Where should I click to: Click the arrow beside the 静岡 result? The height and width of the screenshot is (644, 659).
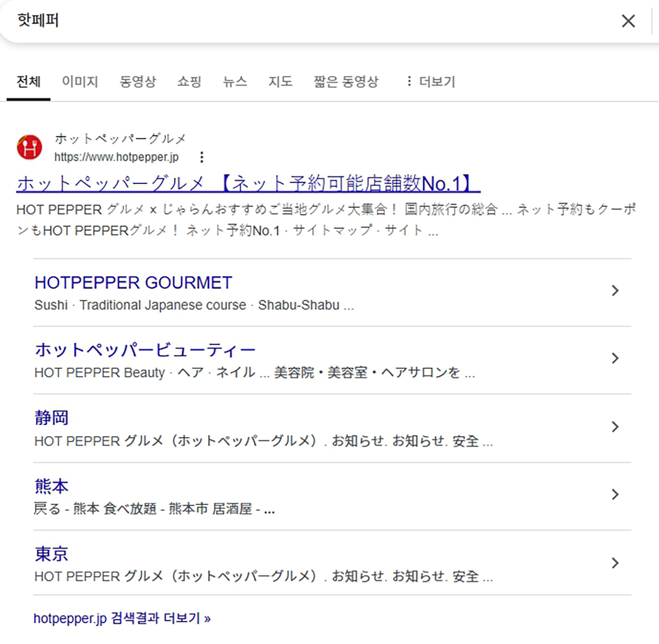[614, 426]
